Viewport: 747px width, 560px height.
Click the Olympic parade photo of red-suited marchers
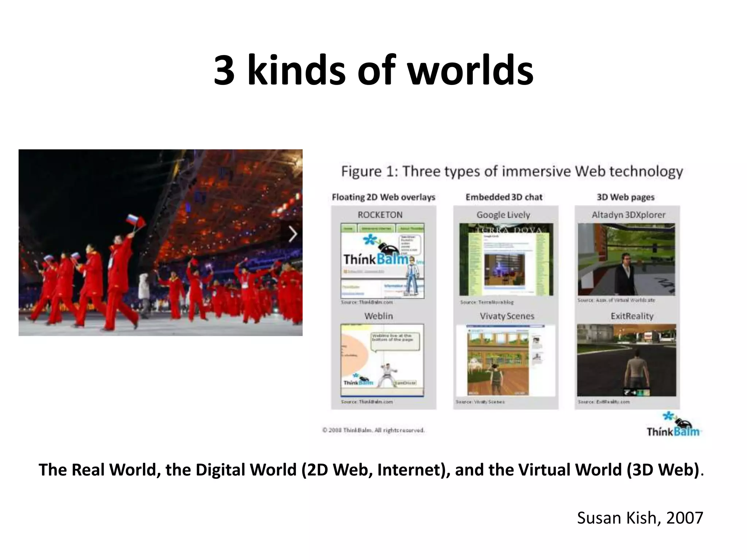pos(160,242)
